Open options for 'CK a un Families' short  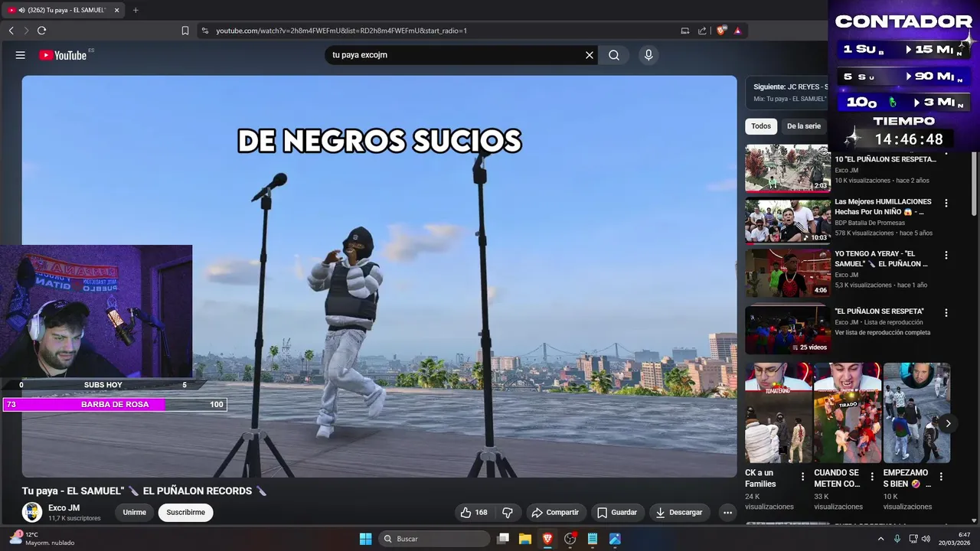802,477
